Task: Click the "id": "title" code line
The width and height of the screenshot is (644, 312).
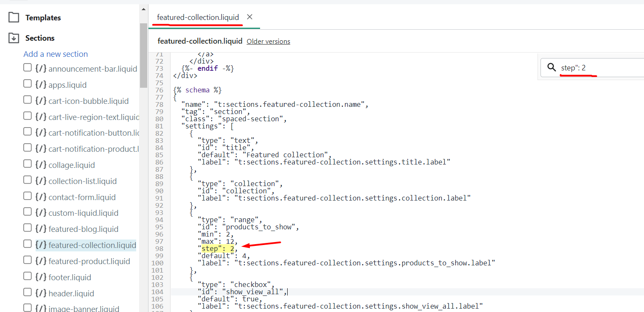Action: coord(226,148)
